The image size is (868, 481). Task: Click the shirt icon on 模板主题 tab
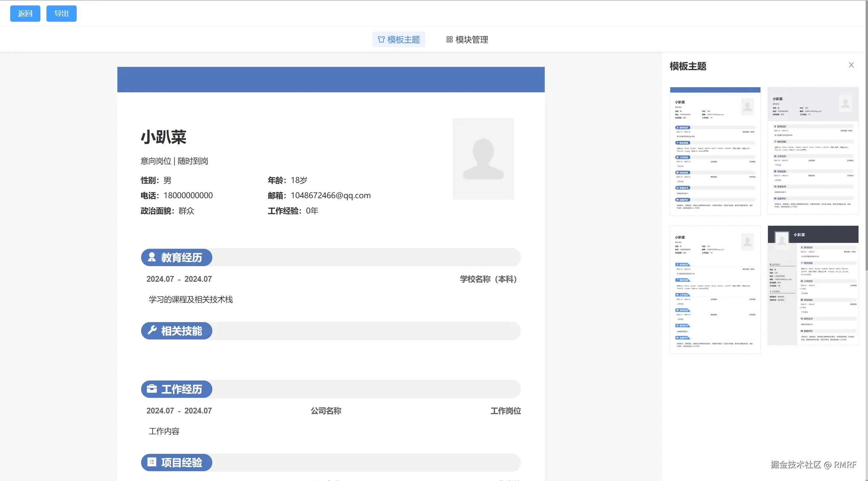(x=381, y=40)
